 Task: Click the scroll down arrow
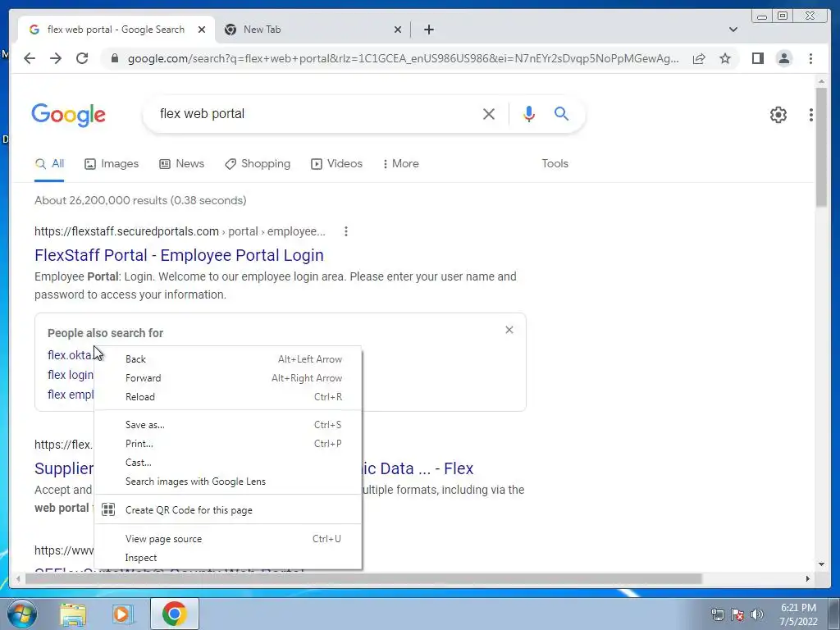coord(821,564)
